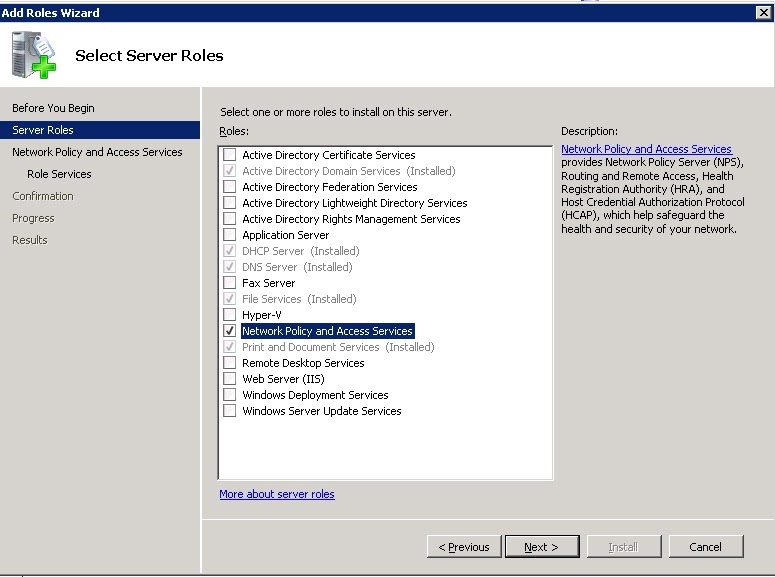The width and height of the screenshot is (775, 577).
Task: Check Active Directory Certificate Services checkbox
Action: tap(229, 155)
